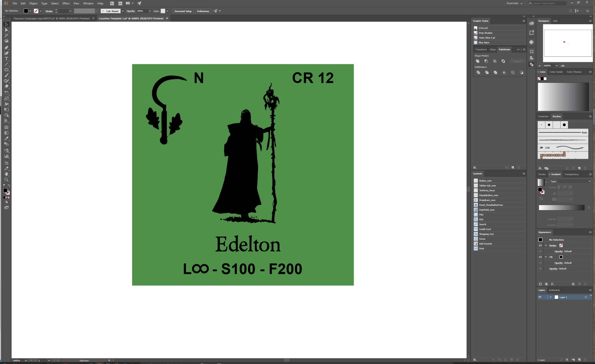The height and width of the screenshot is (364, 595).
Task: Select the Type tool in the toolbar
Action: pyautogui.click(x=7, y=59)
